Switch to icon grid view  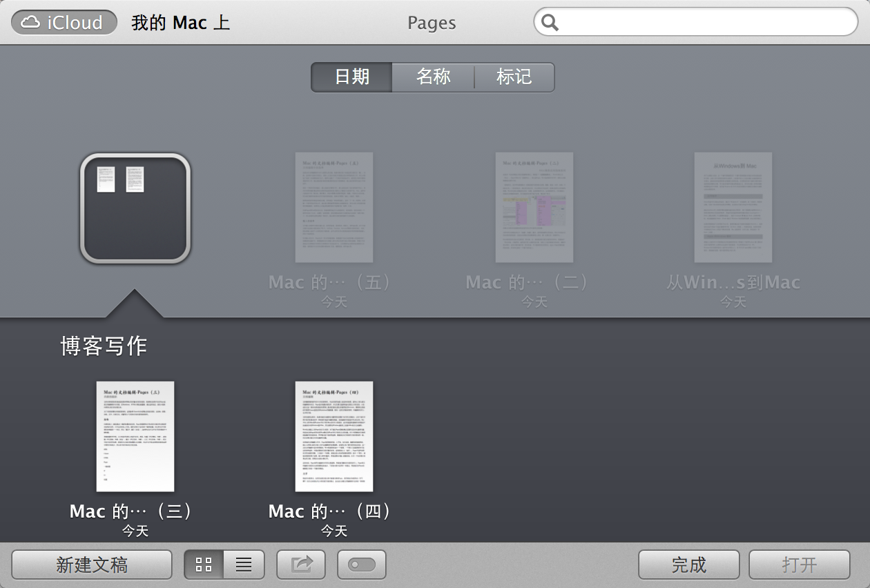[x=204, y=565]
